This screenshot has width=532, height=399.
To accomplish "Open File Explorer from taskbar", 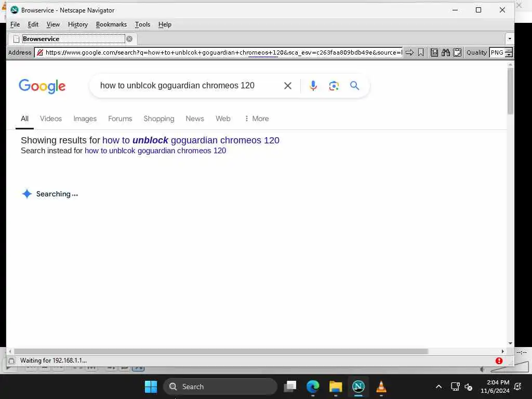I will 336,386.
